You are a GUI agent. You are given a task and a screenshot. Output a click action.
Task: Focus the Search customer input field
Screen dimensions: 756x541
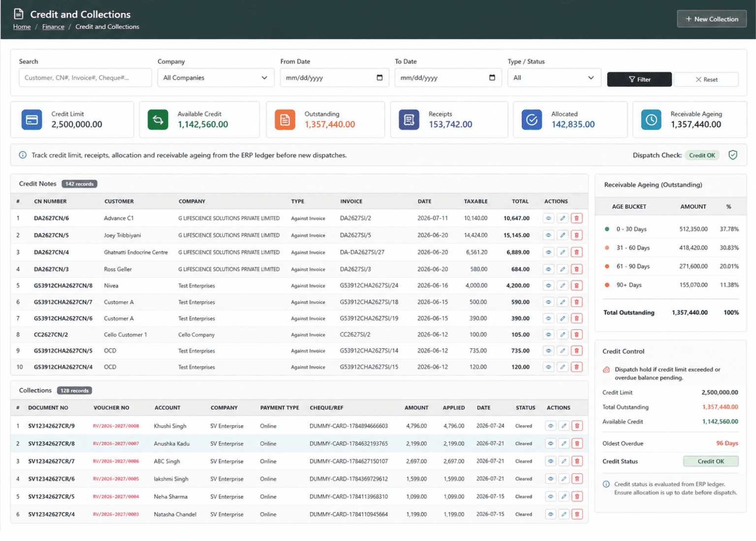(x=85, y=78)
